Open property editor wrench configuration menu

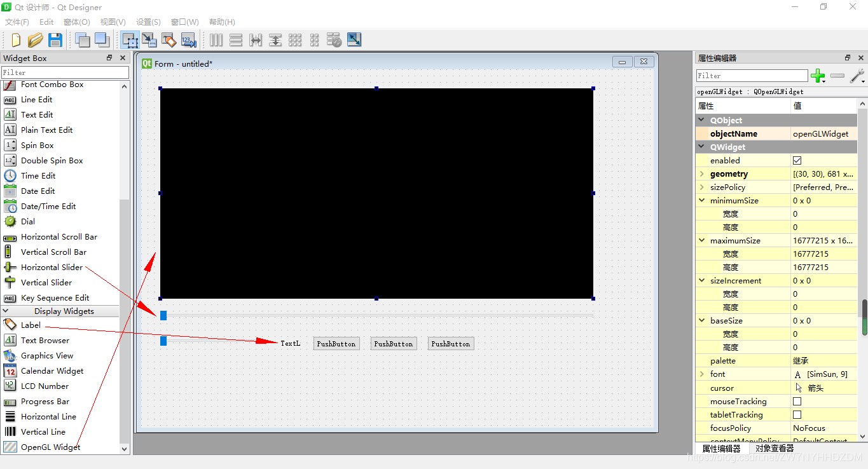click(857, 76)
